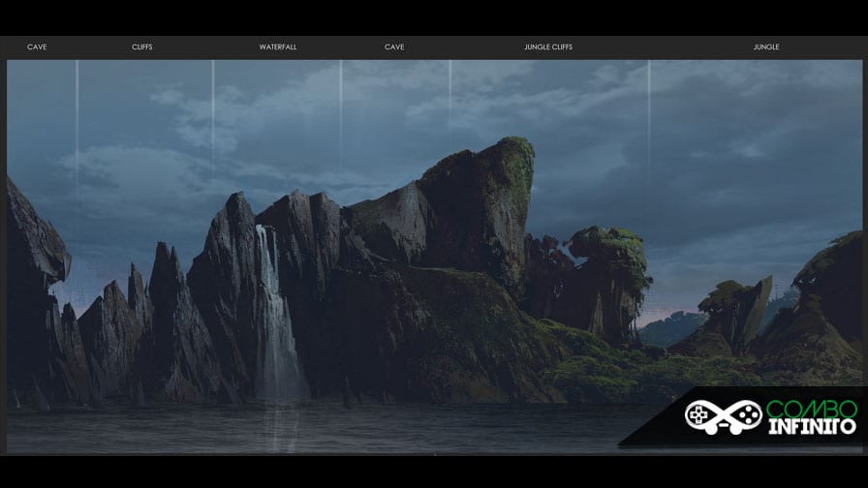Click the CLIFFS label
Image resolution: width=868 pixels, height=488 pixels.
pyautogui.click(x=142, y=47)
